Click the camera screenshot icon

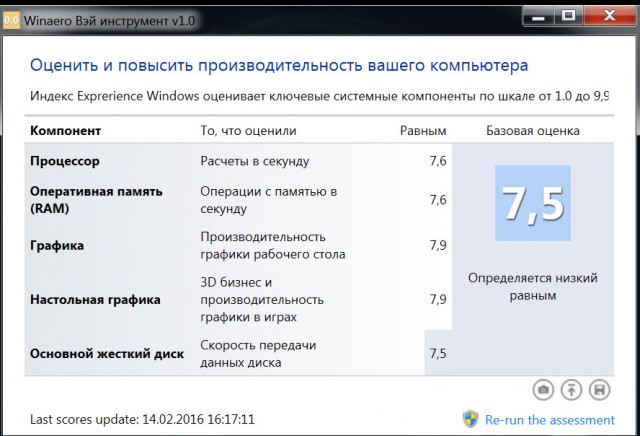pos(543,390)
